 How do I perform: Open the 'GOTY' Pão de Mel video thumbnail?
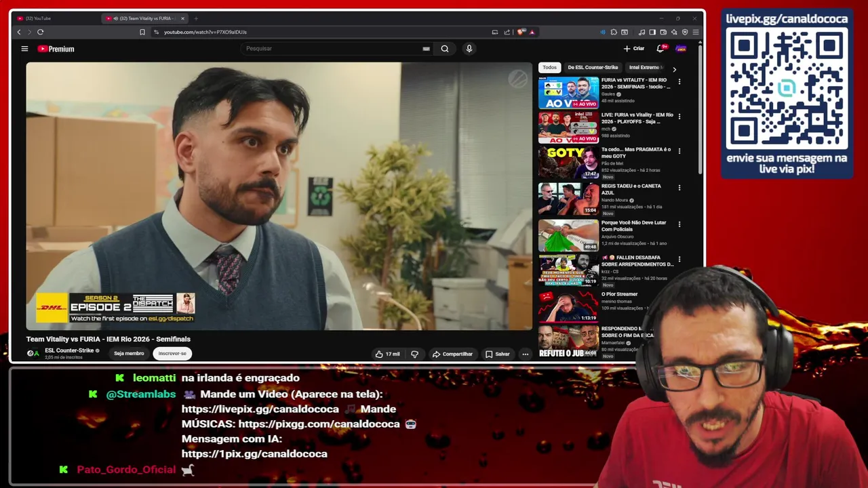[x=568, y=163]
